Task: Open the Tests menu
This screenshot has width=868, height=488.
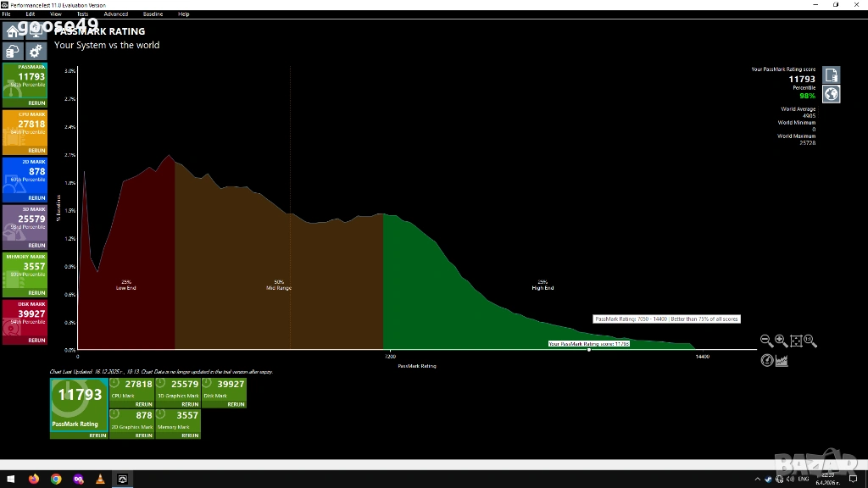Action: (x=82, y=14)
